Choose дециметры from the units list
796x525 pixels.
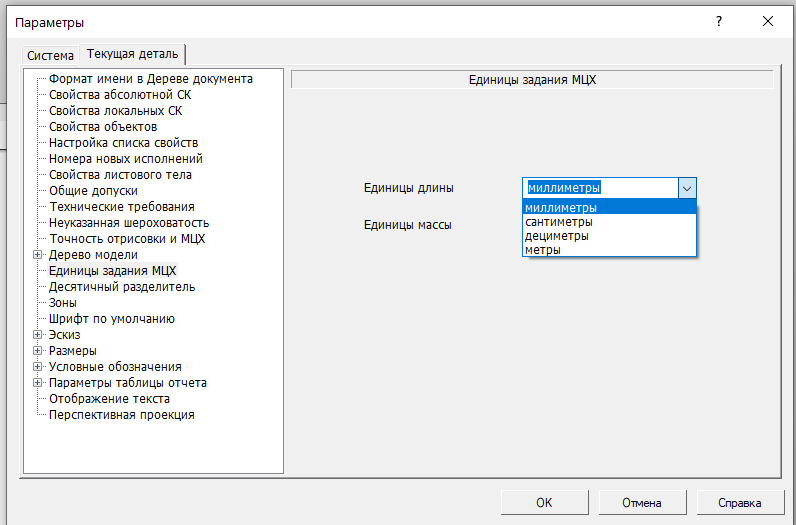(x=557, y=236)
